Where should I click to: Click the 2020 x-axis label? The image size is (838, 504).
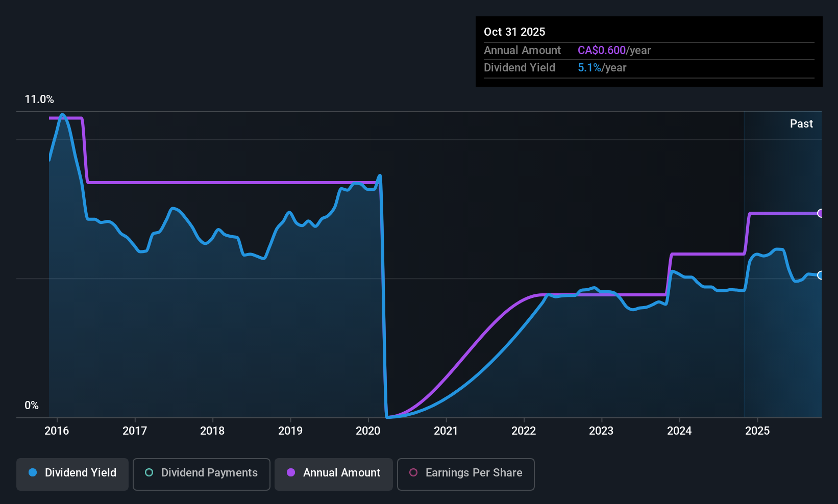click(368, 431)
